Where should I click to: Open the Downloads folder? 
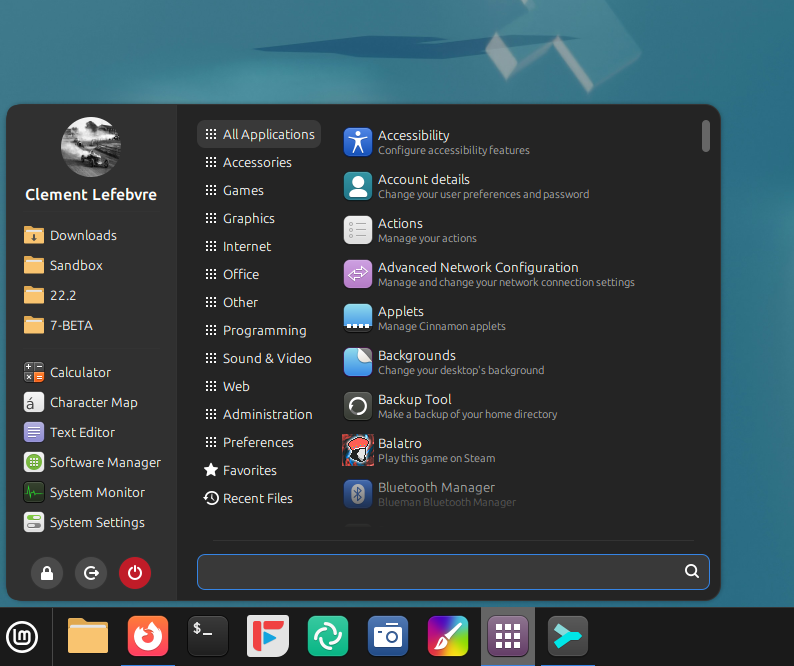(82, 235)
